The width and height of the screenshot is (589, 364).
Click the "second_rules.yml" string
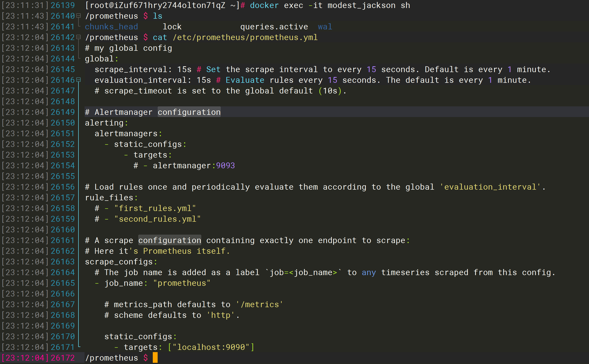tap(157, 219)
